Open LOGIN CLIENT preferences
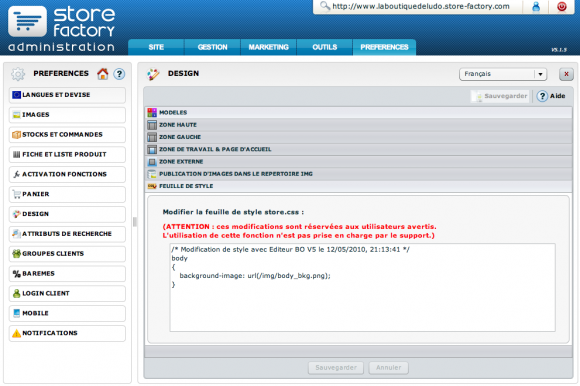580x386 pixels. point(67,294)
